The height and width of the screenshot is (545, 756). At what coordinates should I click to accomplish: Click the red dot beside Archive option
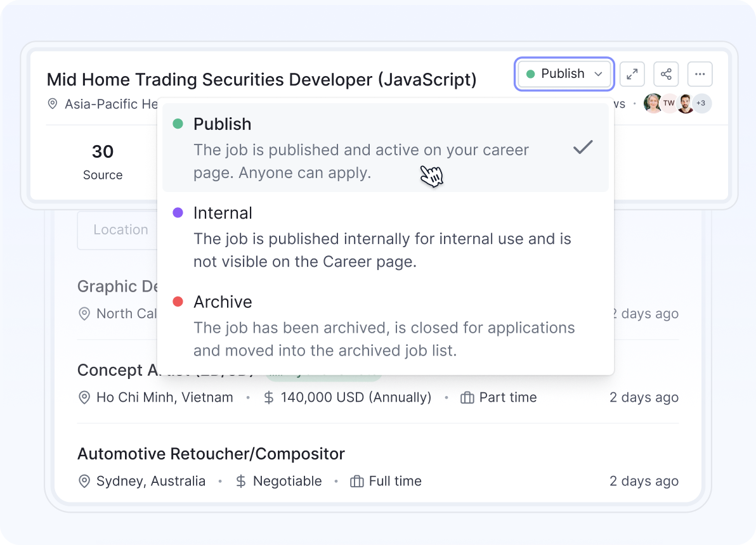178,302
